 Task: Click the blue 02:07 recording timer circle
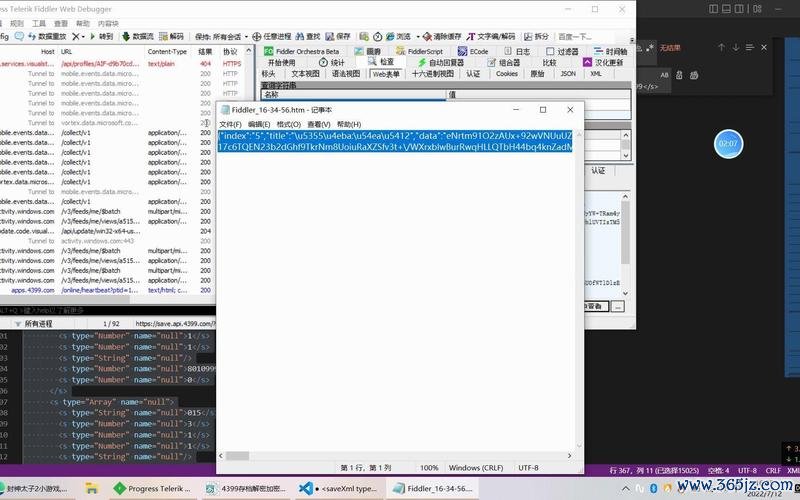pyautogui.click(x=728, y=144)
